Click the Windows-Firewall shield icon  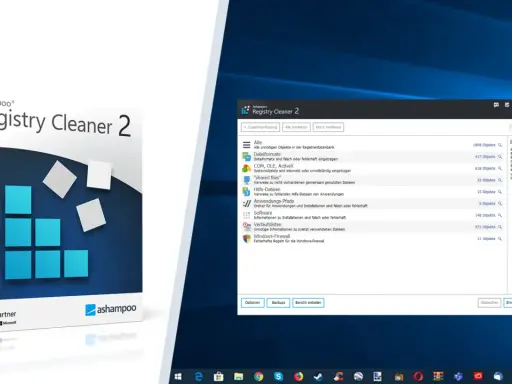tap(247, 239)
